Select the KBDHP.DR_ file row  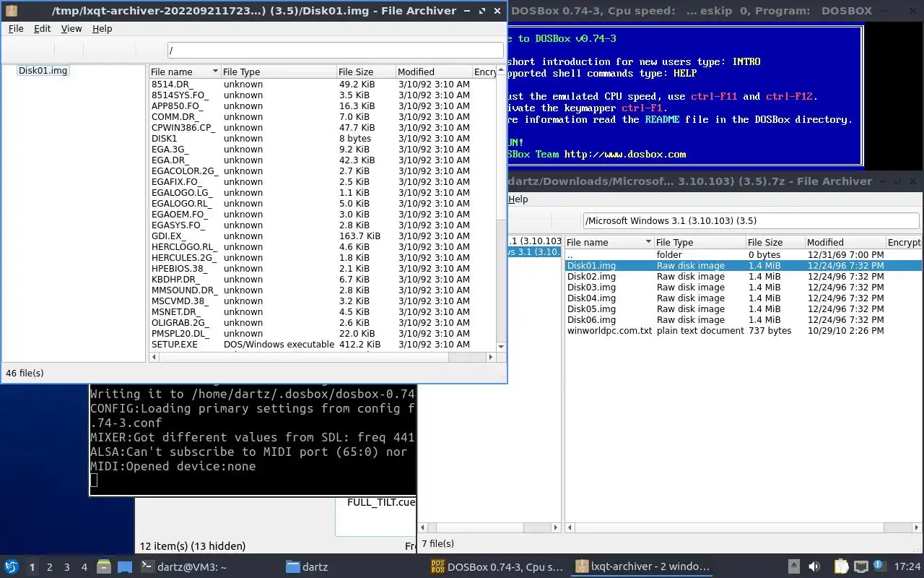[322, 280]
